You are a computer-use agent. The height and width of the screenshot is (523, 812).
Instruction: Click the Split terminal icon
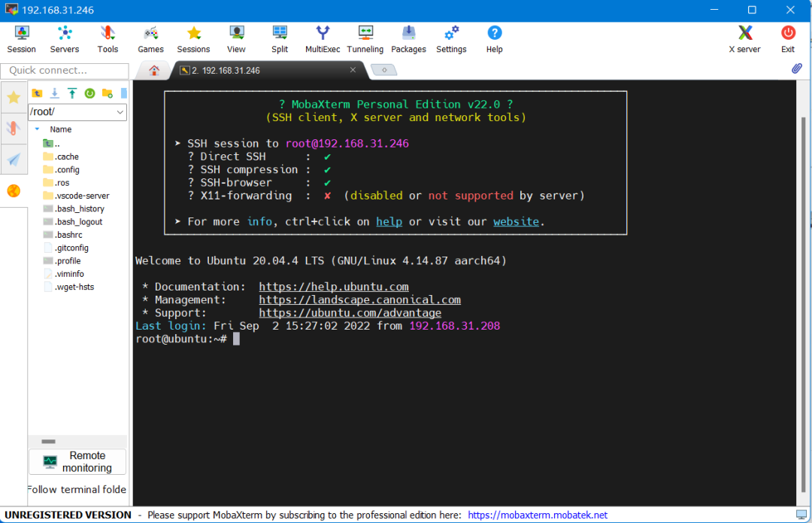(280, 39)
